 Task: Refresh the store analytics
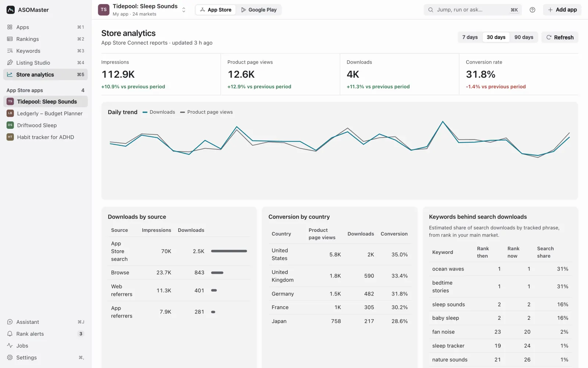(560, 37)
